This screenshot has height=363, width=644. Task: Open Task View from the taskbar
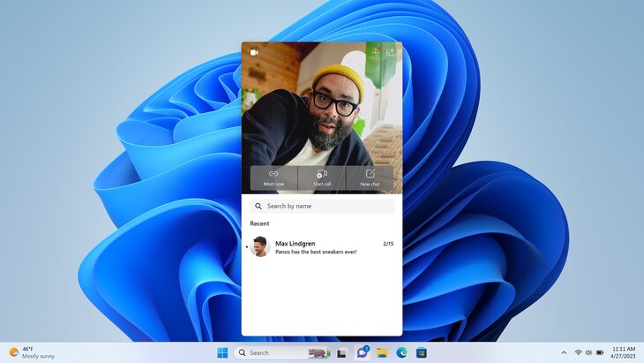(x=341, y=352)
